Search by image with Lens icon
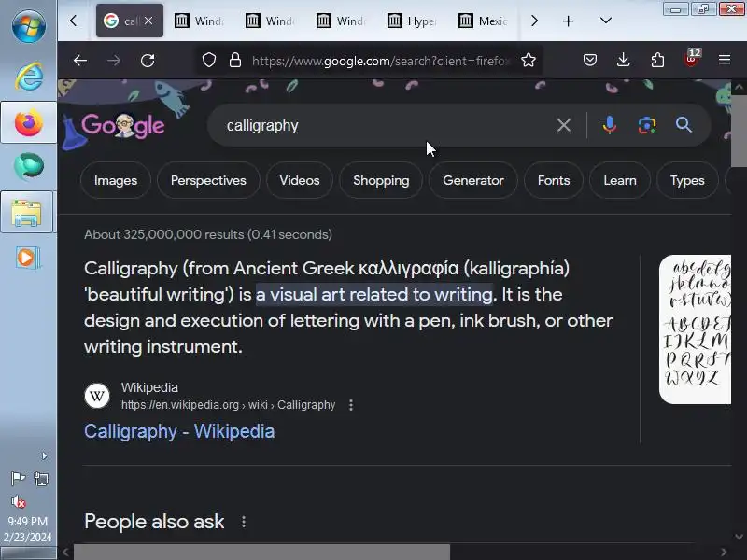Image resolution: width=747 pixels, height=560 pixels. 646,125
